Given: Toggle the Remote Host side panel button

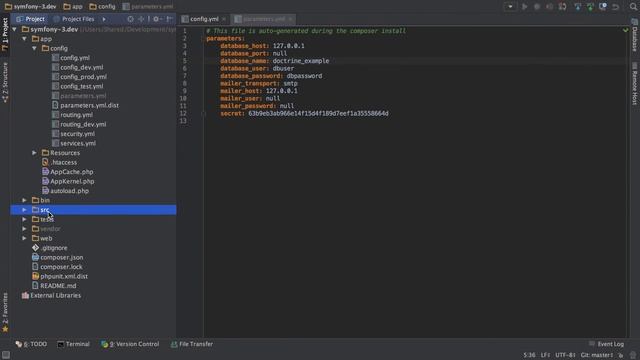Looking at the screenshot, I should pos(635,84).
